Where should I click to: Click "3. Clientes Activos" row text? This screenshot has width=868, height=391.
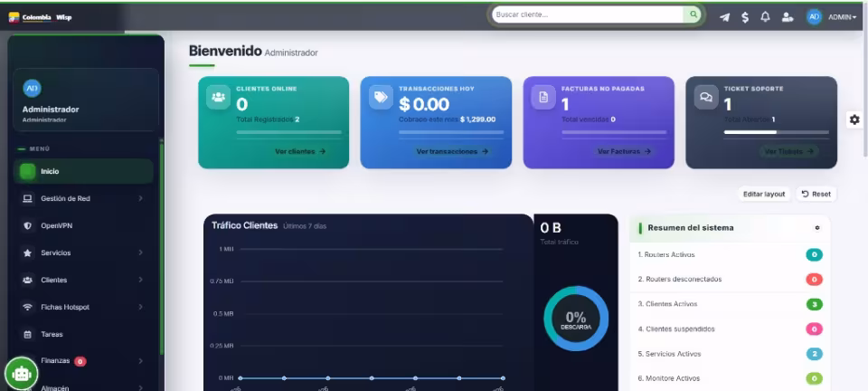pos(667,304)
